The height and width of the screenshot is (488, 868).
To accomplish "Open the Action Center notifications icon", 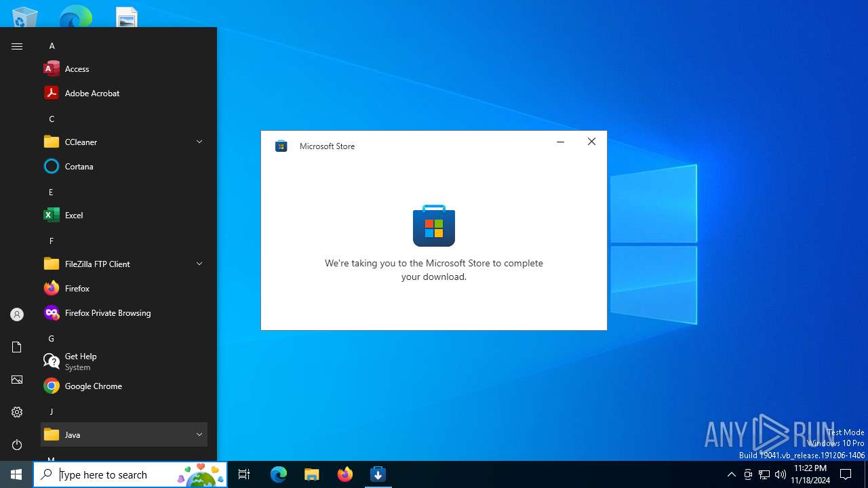I will pyautogui.click(x=846, y=474).
